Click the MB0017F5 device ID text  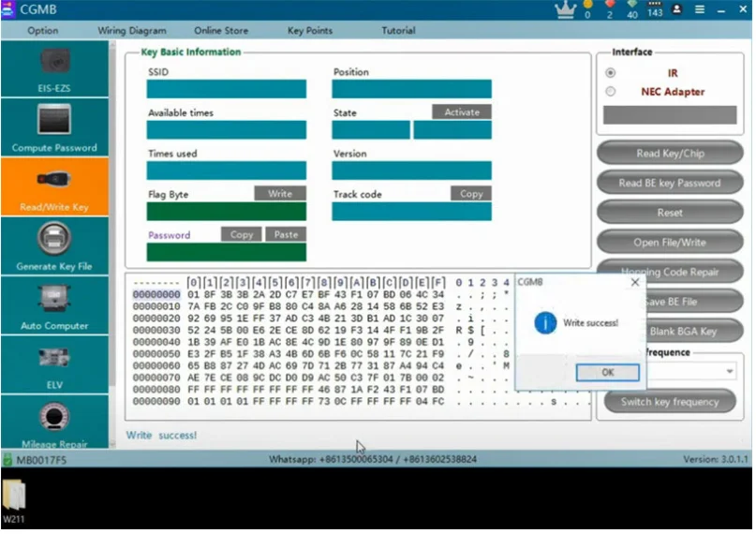[x=41, y=460]
